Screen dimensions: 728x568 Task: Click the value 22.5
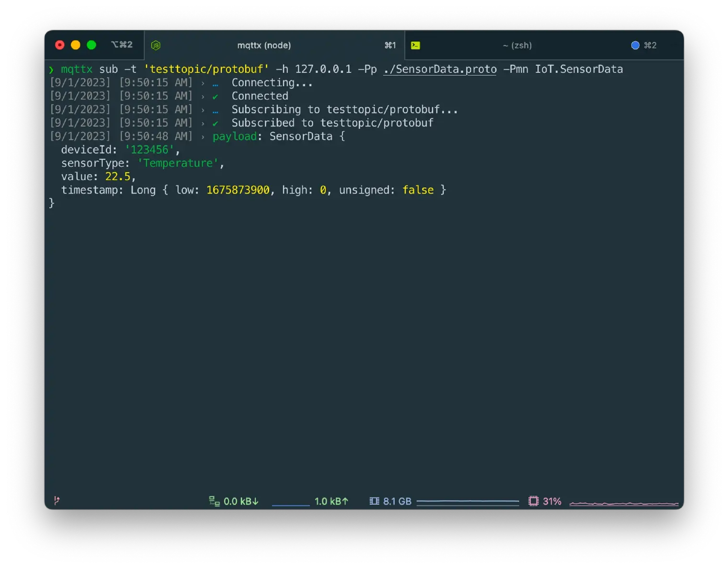(x=118, y=177)
